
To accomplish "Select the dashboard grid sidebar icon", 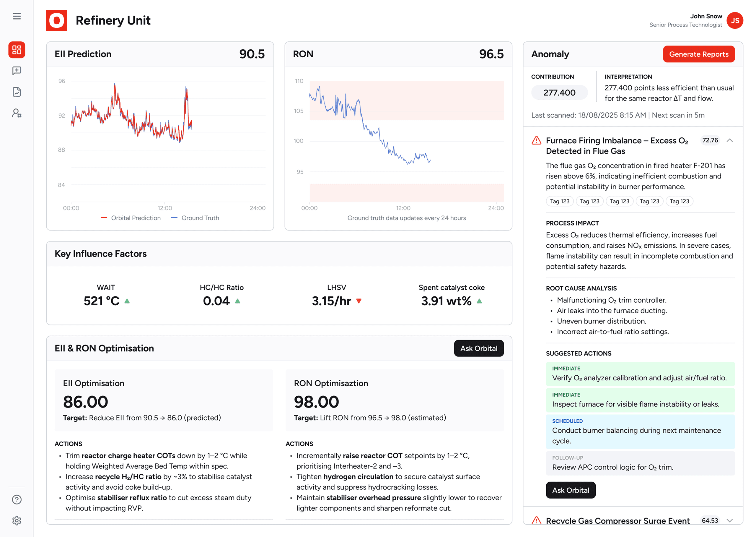I will 17,50.
